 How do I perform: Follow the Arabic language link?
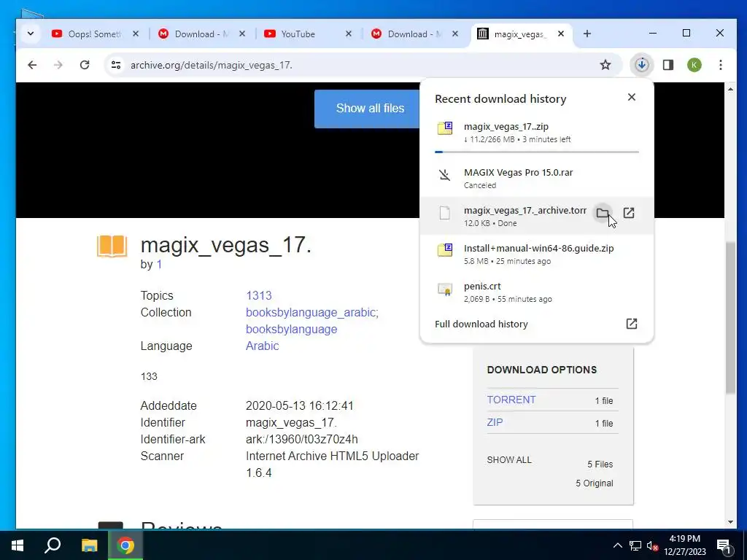coord(262,346)
